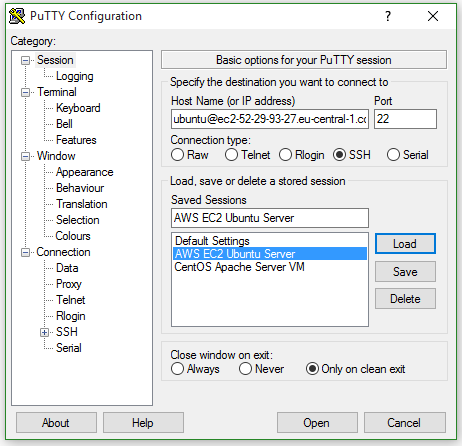Click Open to start the session
Screen dimensions: 462x446
[317, 423]
